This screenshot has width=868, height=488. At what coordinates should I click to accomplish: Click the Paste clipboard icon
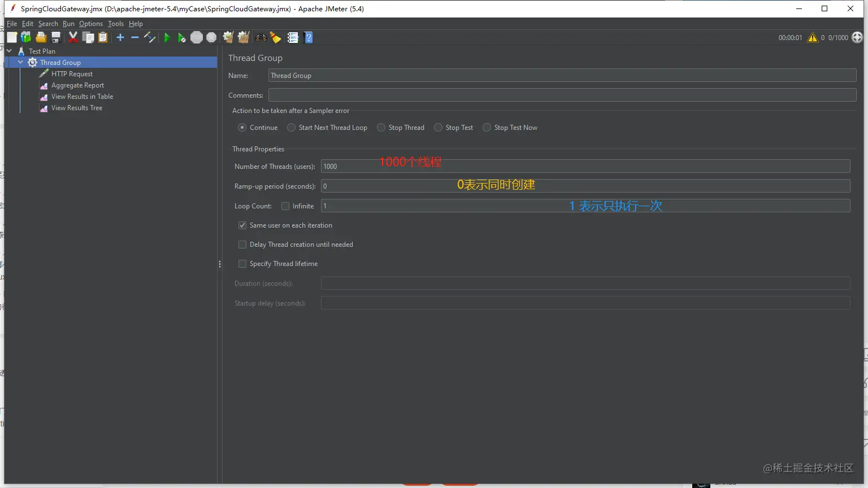[103, 37]
